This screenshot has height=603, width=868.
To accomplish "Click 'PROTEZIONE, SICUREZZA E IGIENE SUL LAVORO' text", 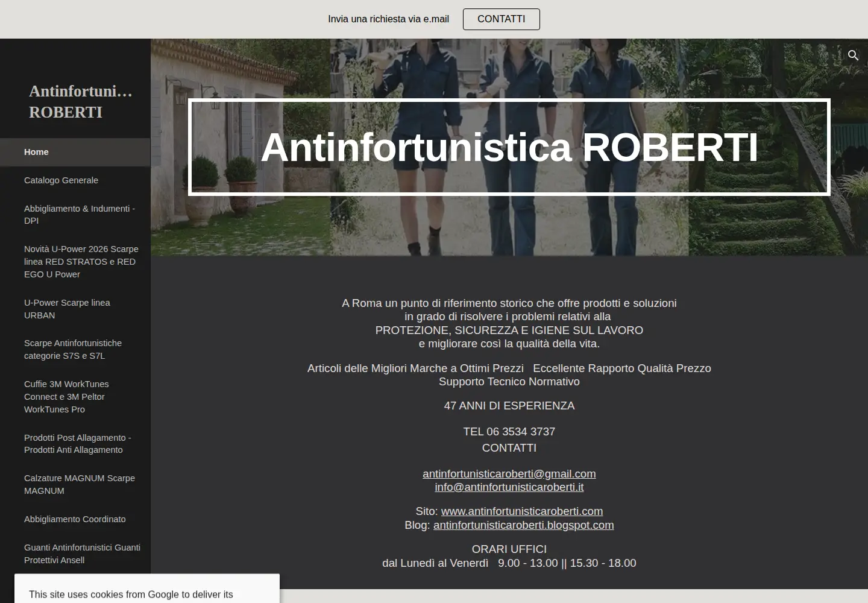I will tap(509, 330).
